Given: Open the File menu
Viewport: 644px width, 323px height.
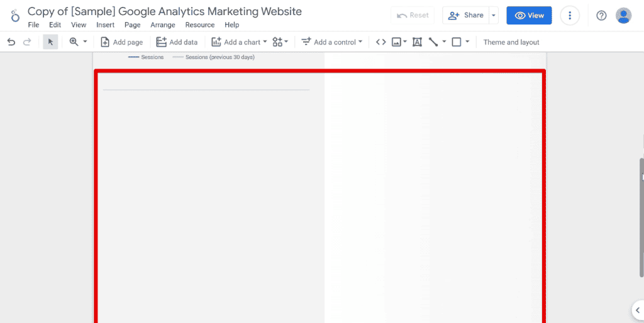Looking at the screenshot, I should 34,25.
